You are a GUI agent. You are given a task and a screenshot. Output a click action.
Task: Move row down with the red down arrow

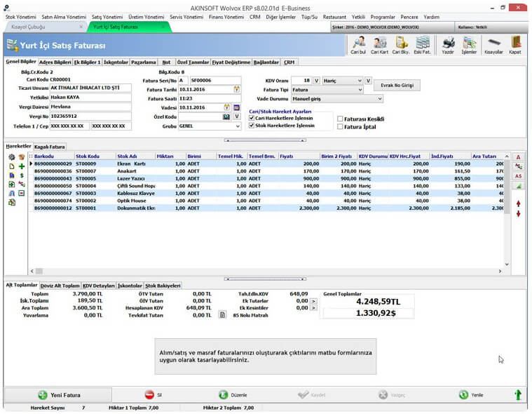[518, 213]
